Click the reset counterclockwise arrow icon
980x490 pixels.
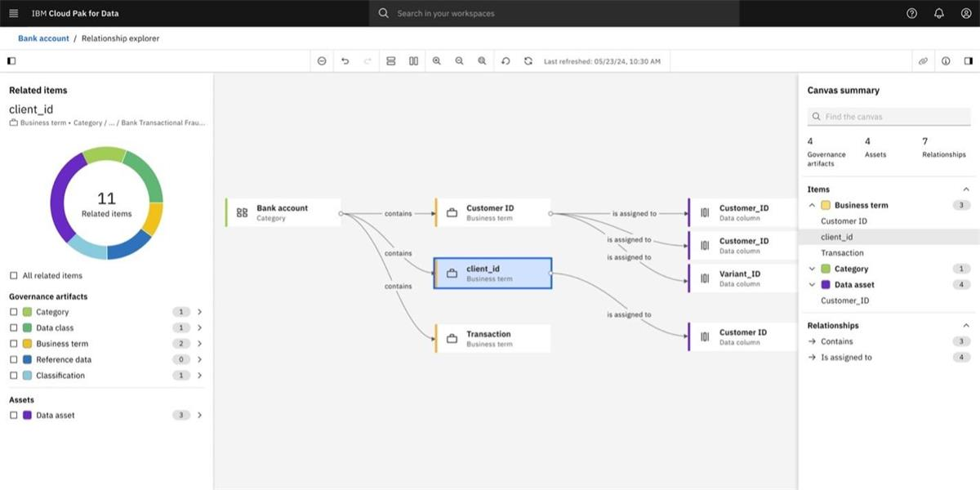(506, 61)
